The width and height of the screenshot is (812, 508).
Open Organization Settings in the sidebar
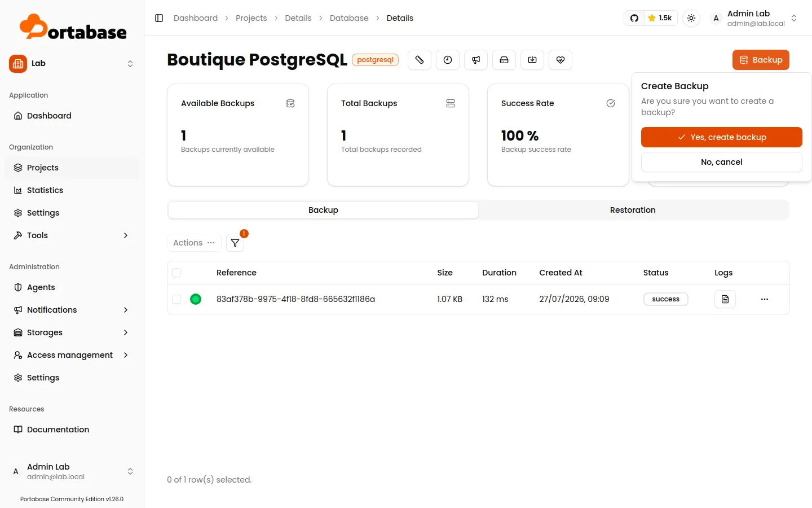(72, 213)
